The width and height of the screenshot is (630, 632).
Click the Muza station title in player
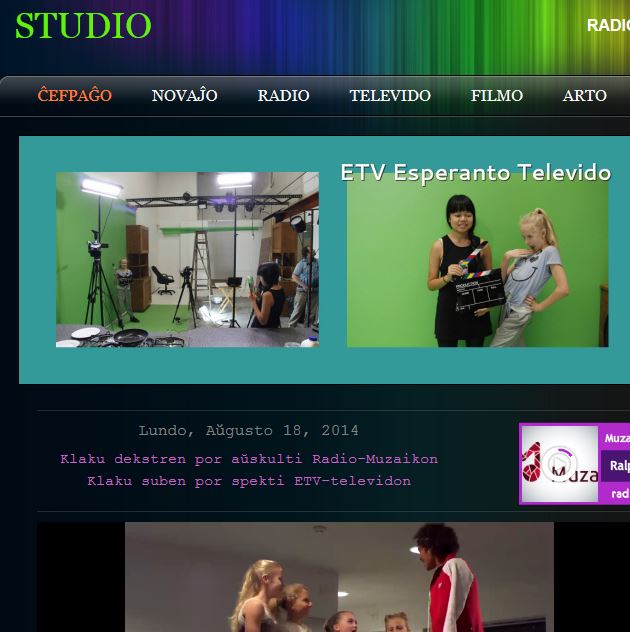click(616, 438)
